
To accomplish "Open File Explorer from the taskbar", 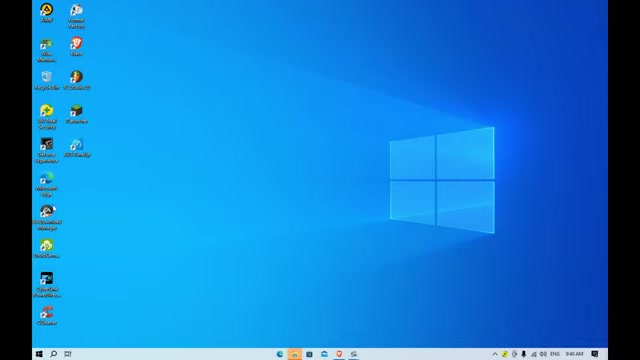I will pos(295,354).
